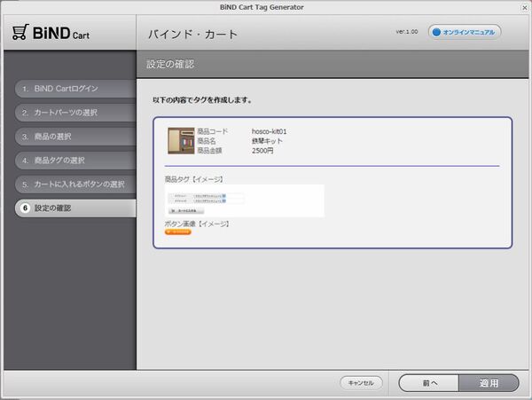The image size is (532, 400).
Task: Click the product code hosco-kit01
Action: point(269,131)
